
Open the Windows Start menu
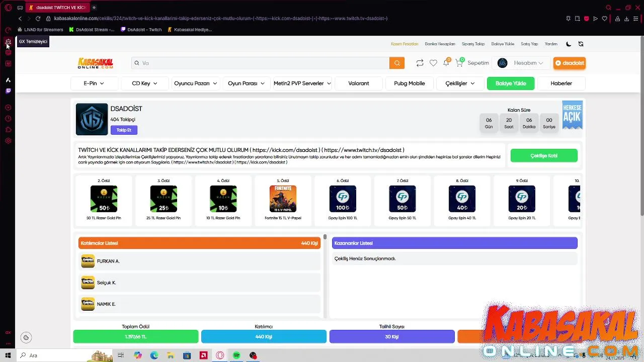[x=8, y=355]
